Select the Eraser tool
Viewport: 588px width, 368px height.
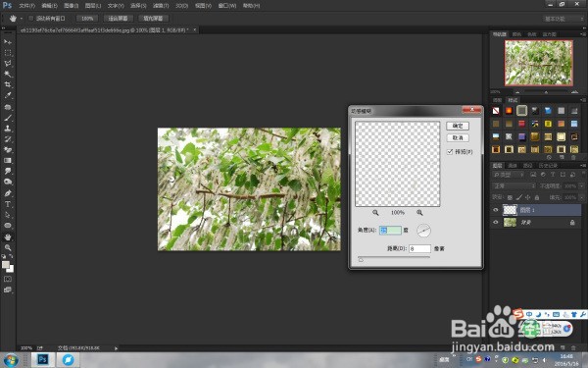[8, 150]
